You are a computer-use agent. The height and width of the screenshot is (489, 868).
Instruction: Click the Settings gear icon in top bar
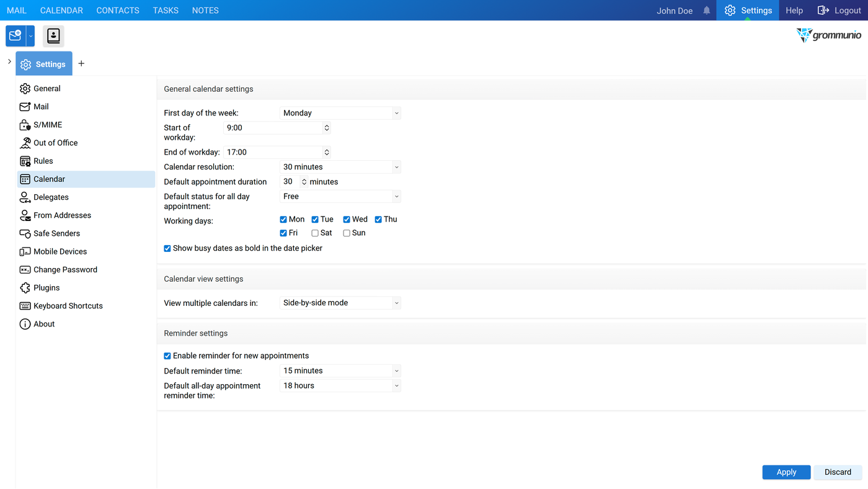pyautogui.click(x=730, y=11)
